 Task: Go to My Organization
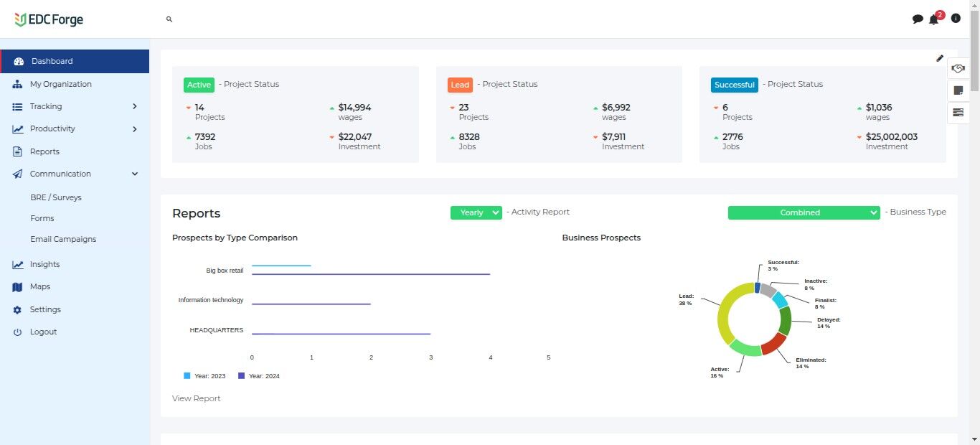coord(61,84)
